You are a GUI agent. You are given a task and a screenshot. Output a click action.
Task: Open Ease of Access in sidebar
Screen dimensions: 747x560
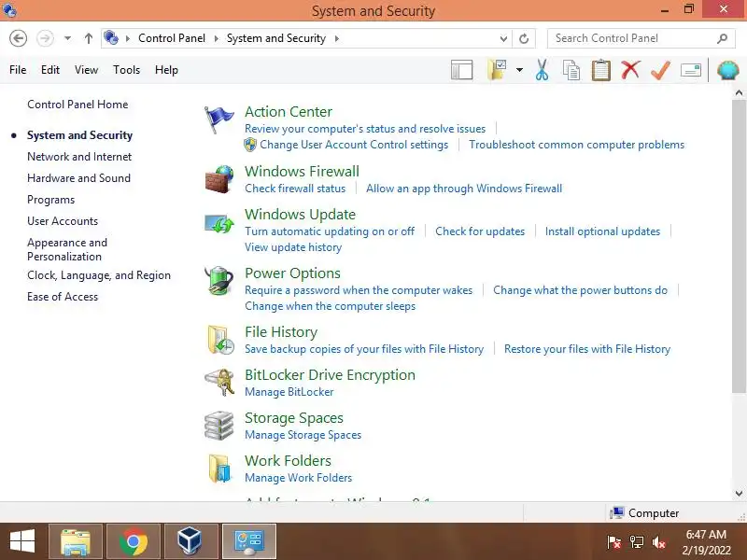tap(63, 297)
